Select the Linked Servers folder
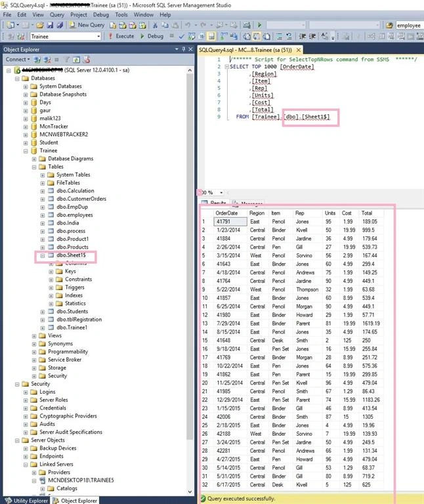This screenshot has height=504, width=424. [56, 464]
